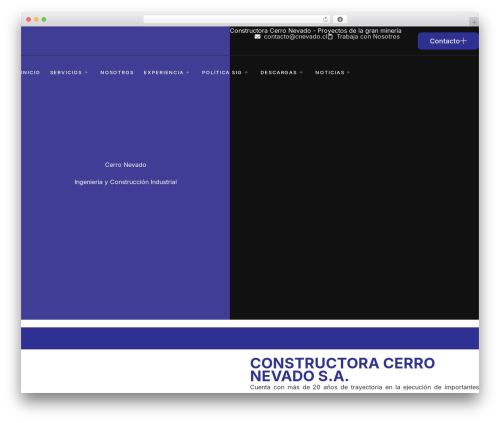This screenshot has width=500, height=423.
Task: Click the document icon beside Trabaja con Nosotros
Action: [x=330, y=37]
